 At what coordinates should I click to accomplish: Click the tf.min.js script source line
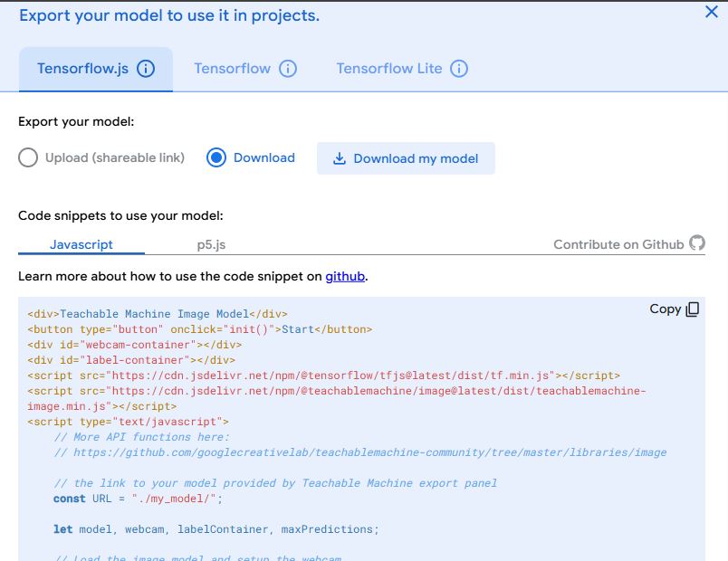[x=323, y=376]
